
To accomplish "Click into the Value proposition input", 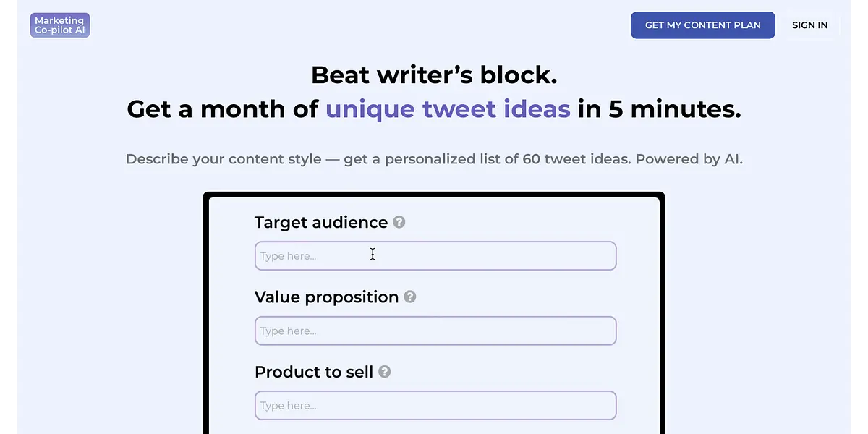I will click(435, 331).
